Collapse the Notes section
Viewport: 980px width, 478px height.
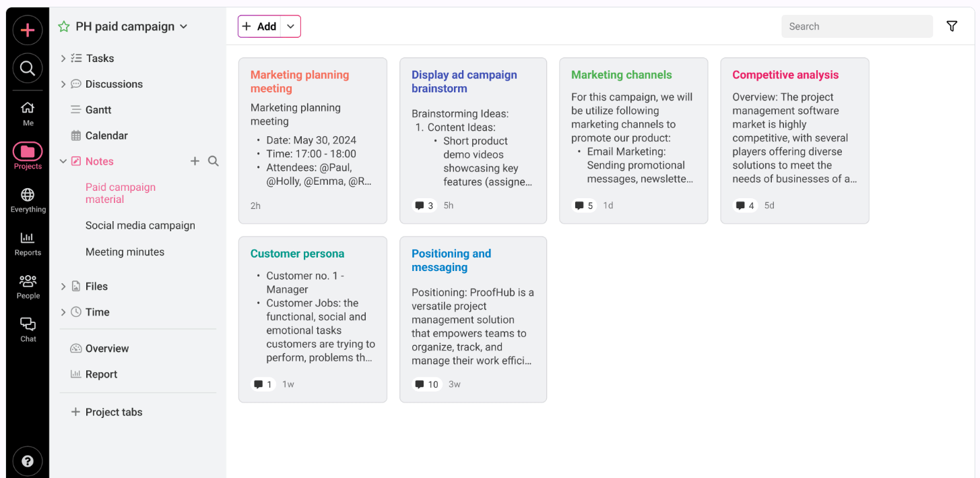point(63,161)
